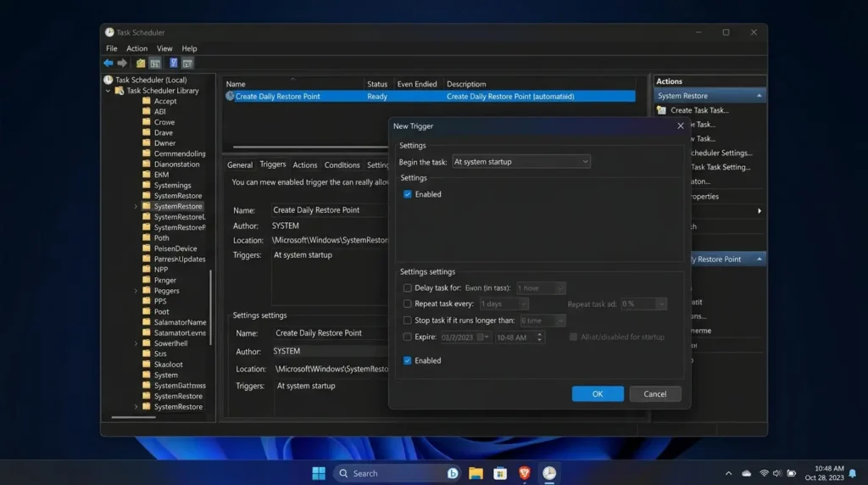
Task: Open the File menu
Action: click(x=111, y=48)
